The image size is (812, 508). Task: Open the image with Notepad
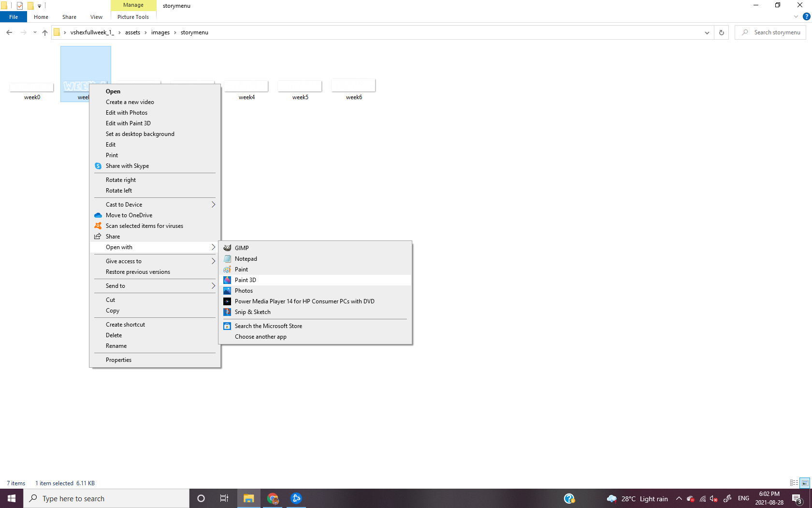246,258
